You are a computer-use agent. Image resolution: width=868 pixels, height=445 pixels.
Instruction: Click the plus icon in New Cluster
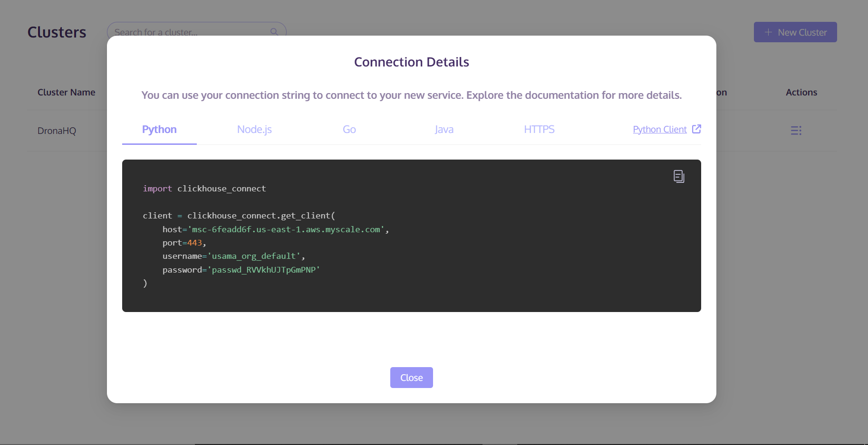tap(768, 32)
